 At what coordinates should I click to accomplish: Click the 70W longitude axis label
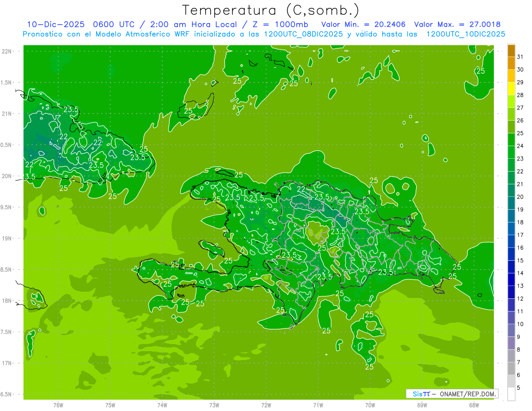click(x=370, y=405)
